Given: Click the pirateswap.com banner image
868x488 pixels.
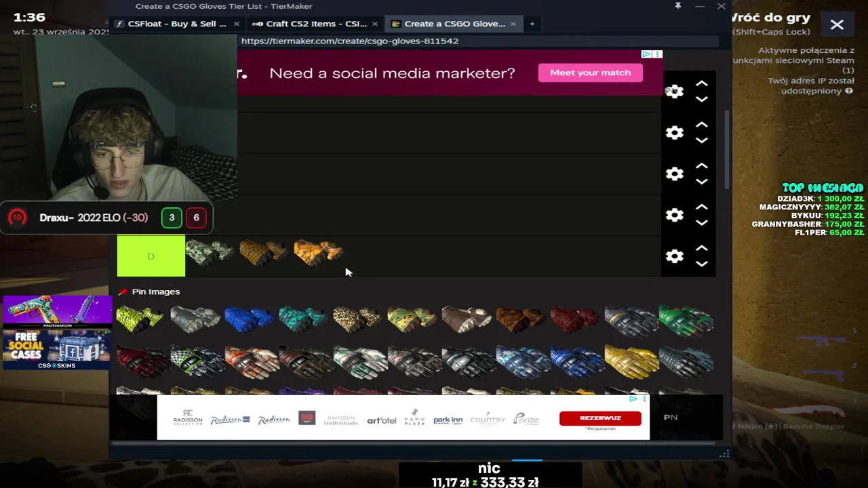Looking at the screenshot, I should [x=57, y=312].
